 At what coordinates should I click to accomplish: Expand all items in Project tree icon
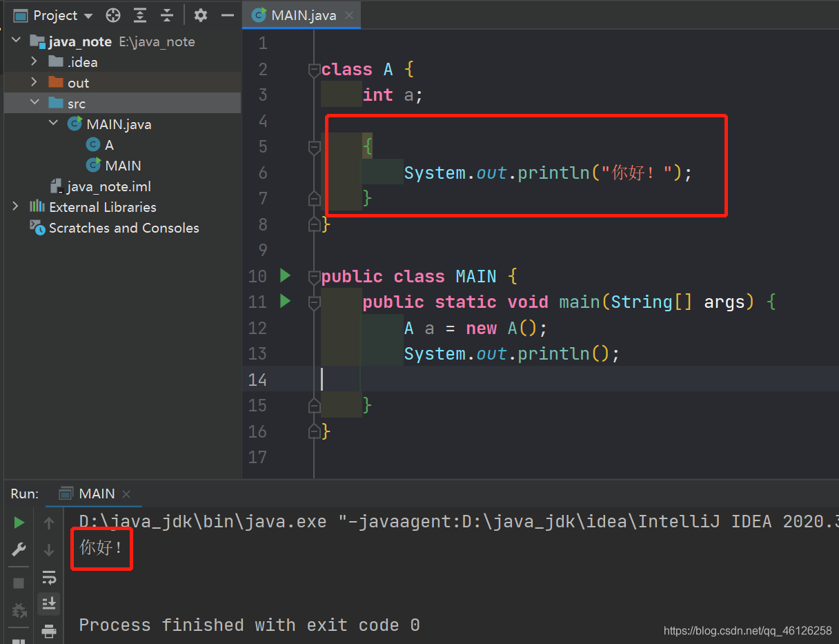click(x=139, y=15)
